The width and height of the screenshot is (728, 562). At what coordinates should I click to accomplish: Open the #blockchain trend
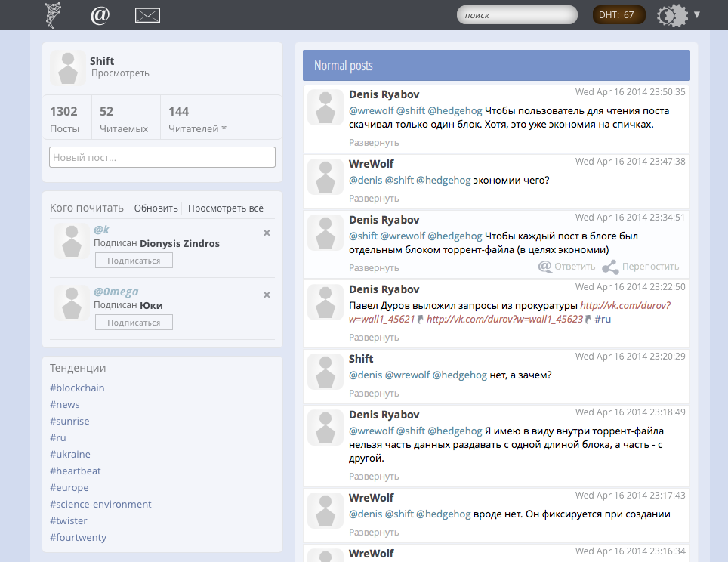click(x=77, y=388)
